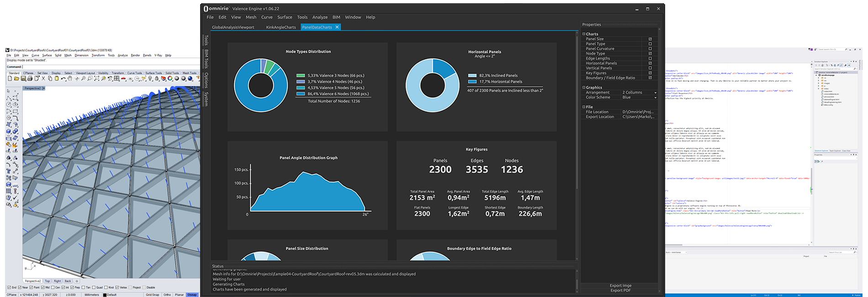Toggle Osnap in Rhino status bar
The image size is (868, 297).
[x=192, y=295]
